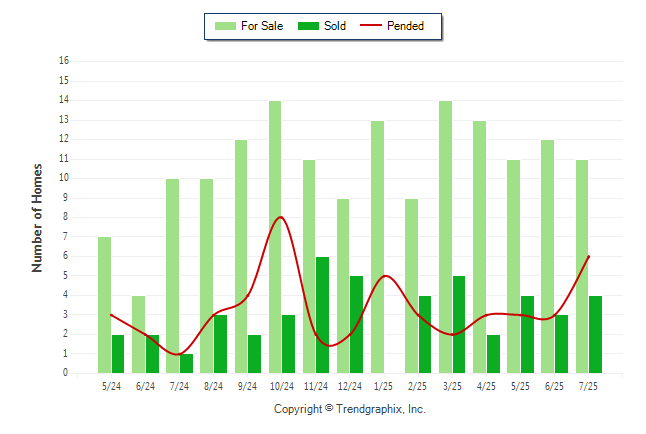Select the 4/25 Sold bar
646x434 pixels.
tap(494, 354)
